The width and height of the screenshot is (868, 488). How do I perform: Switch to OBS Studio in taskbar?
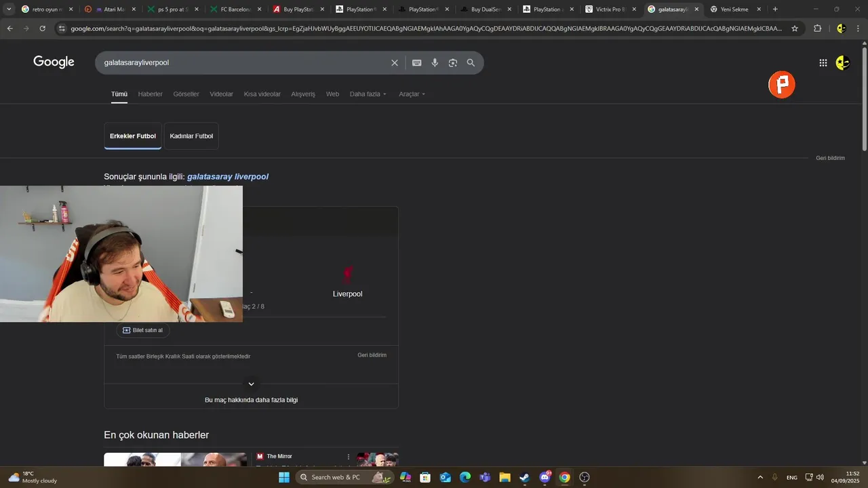[585, 477]
